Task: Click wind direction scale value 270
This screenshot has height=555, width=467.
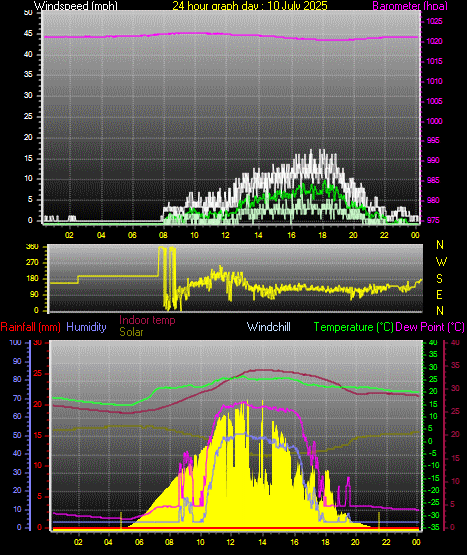Action: pyautogui.click(x=32, y=263)
